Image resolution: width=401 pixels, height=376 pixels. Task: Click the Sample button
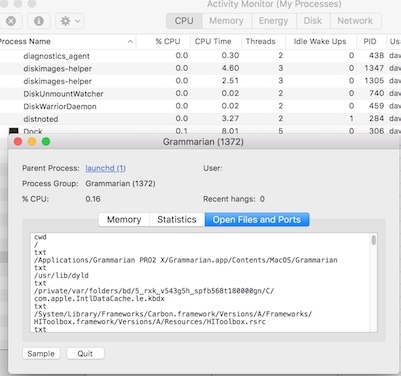click(41, 354)
